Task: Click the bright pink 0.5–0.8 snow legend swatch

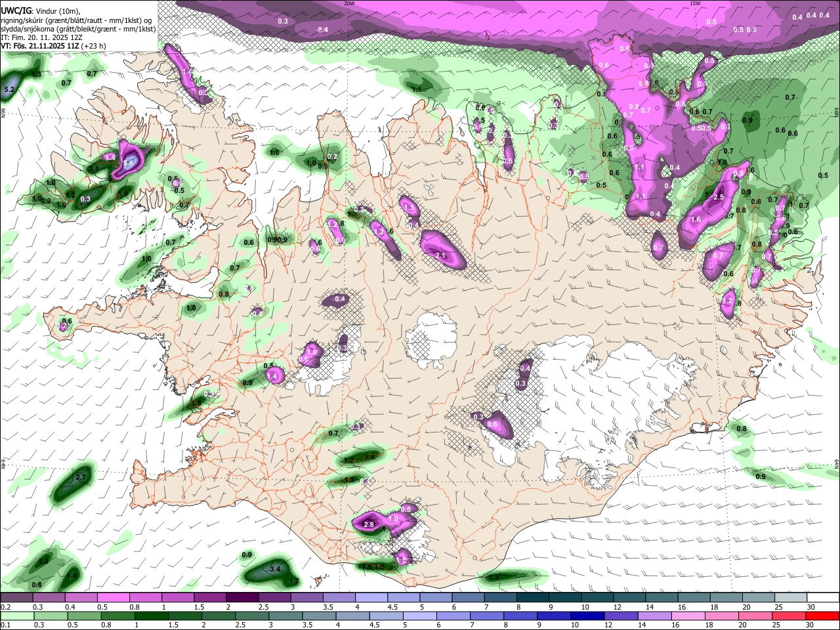Action: [x=113, y=598]
